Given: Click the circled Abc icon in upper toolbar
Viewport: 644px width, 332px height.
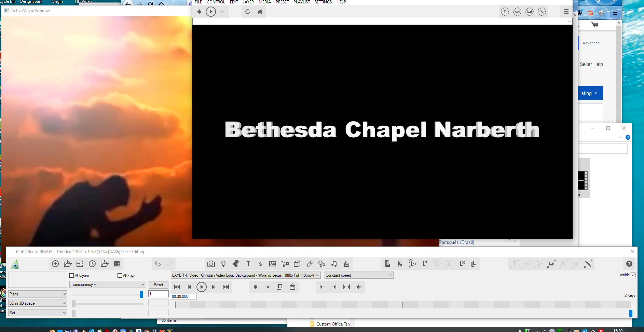Looking at the screenshot, I should pos(517,12).
